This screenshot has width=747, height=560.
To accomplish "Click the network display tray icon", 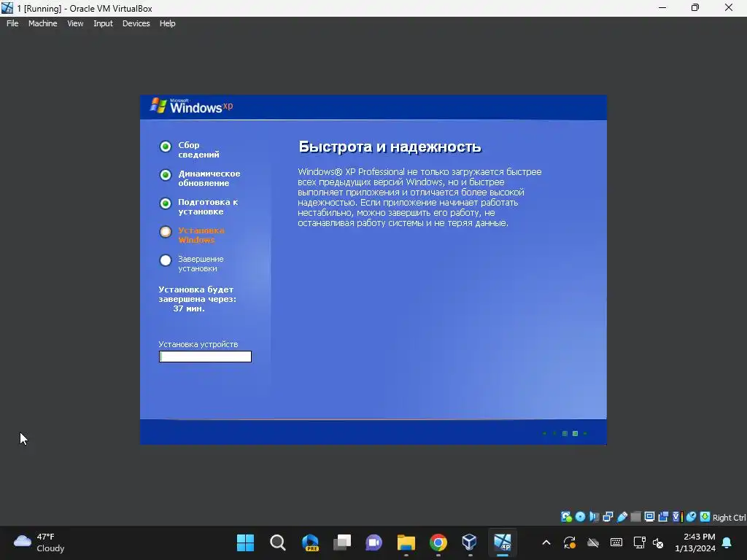I will click(x=639, y=542).
